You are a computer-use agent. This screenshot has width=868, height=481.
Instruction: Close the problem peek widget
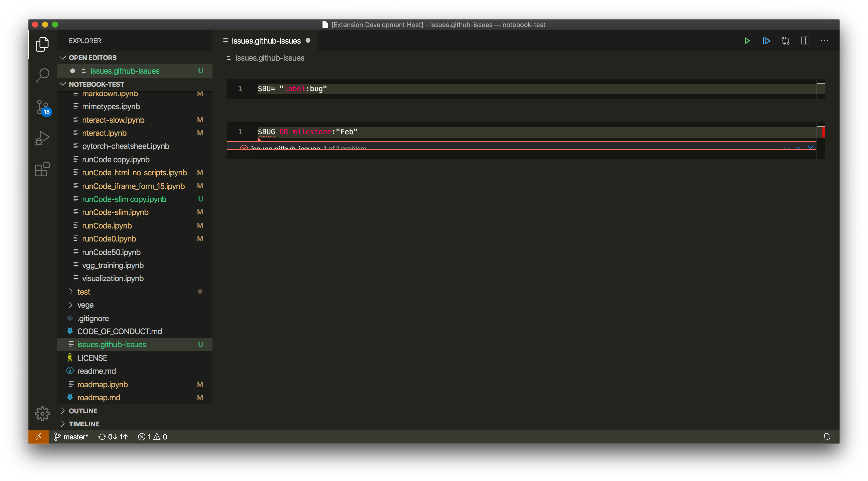[x=810, y=148]
